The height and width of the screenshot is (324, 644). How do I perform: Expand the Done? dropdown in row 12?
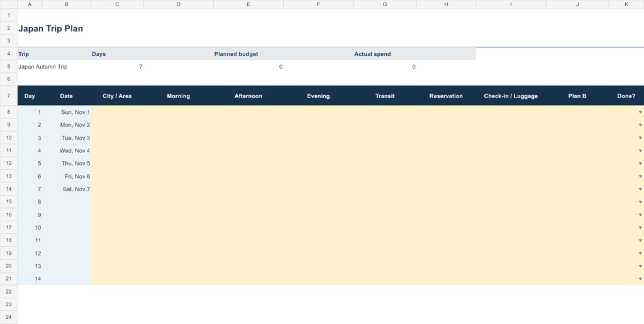coord(640,164)
